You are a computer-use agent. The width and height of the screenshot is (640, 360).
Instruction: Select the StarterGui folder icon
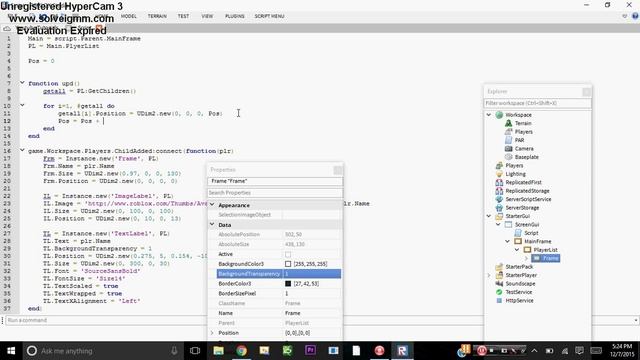(x=499, y=216)
